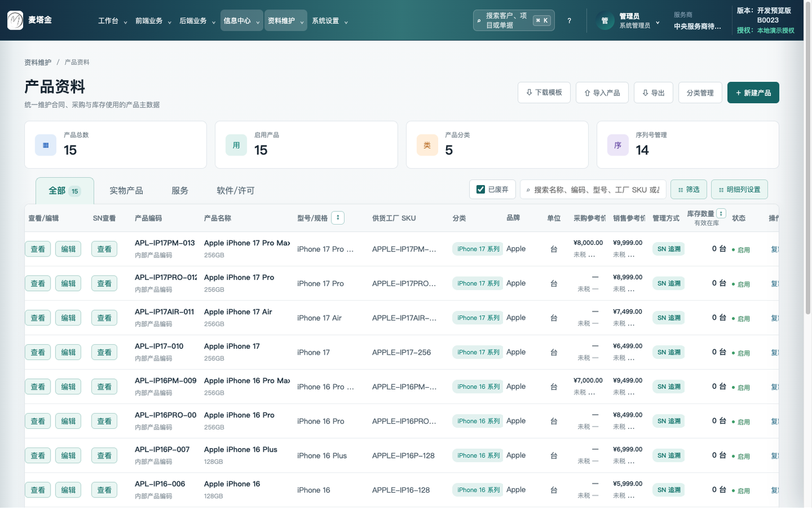Click the 新建产品 button
This screenshot has height=509, width=812.
click(753, 92)
